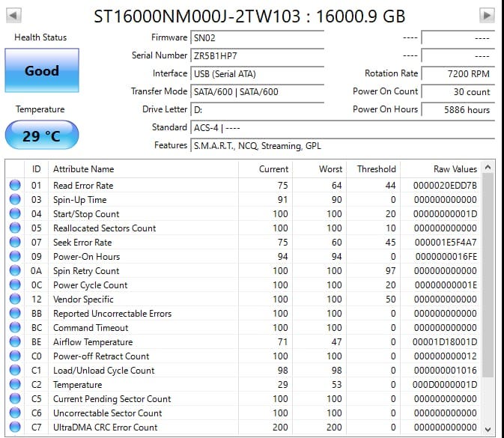Click the 29 °C temperature button

(42, 136)
